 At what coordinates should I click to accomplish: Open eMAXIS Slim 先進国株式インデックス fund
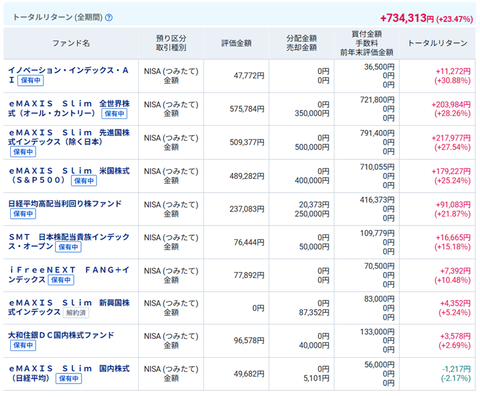point(69,137)
